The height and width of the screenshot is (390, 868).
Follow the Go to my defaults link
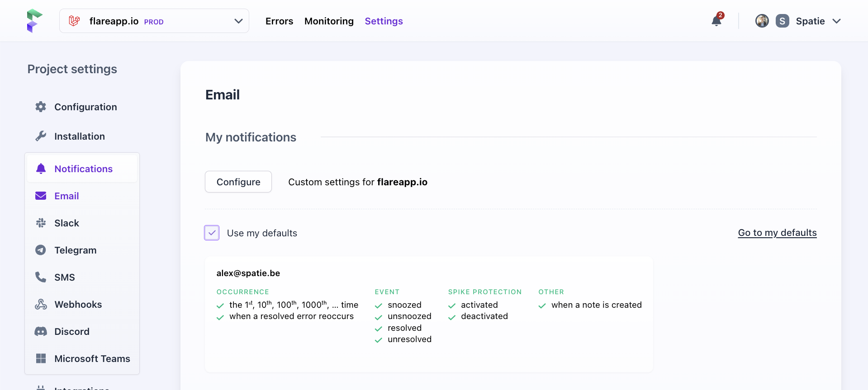click(x=777, y=233)
